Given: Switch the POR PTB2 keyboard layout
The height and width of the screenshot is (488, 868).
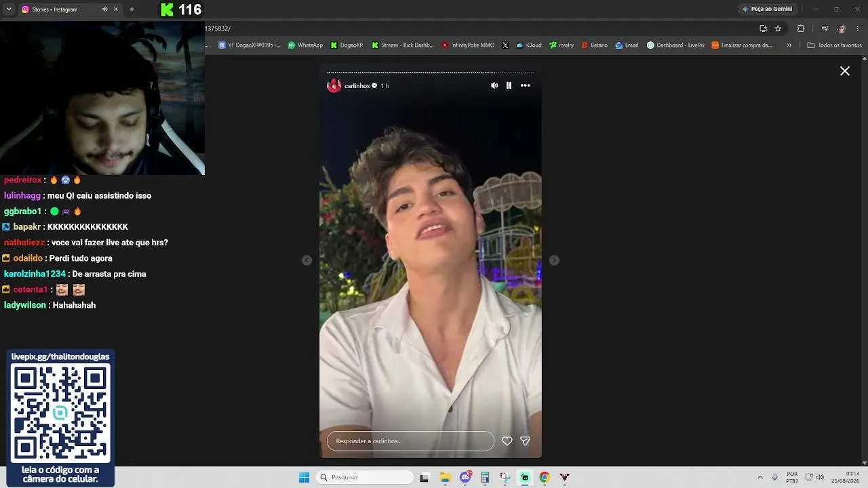Looking at the screenshot, I should (792, 477).
